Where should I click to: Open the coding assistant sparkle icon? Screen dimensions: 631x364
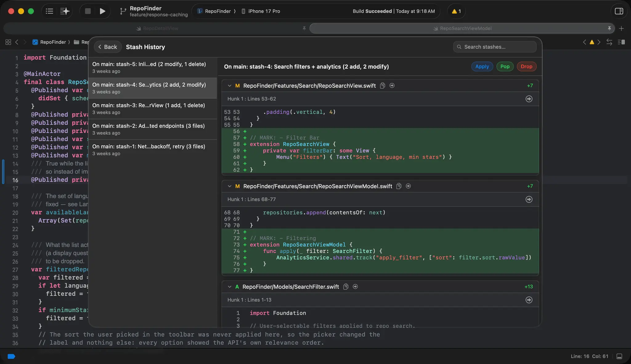pyautogui.click(x=65, y=11)
